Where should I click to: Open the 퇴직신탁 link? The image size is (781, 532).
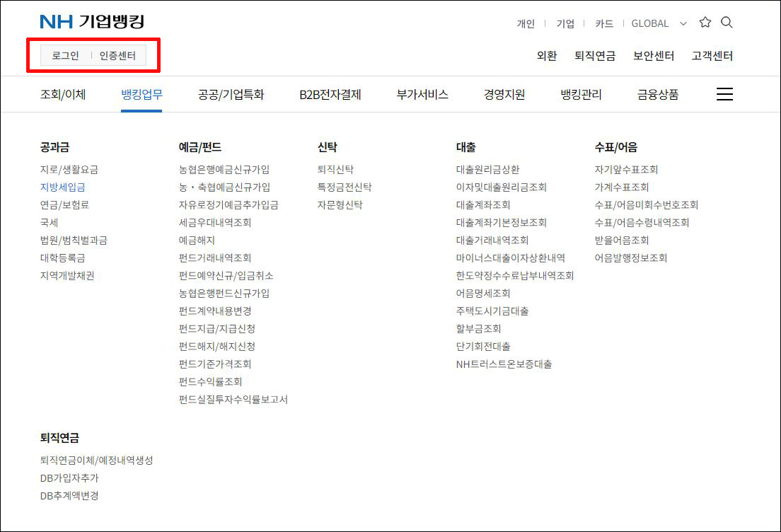tap(336, 169)
